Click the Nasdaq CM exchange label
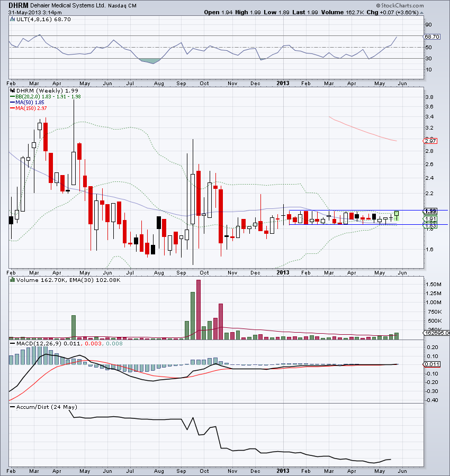Screen dimensions: 450x476 tap(122, 6)
